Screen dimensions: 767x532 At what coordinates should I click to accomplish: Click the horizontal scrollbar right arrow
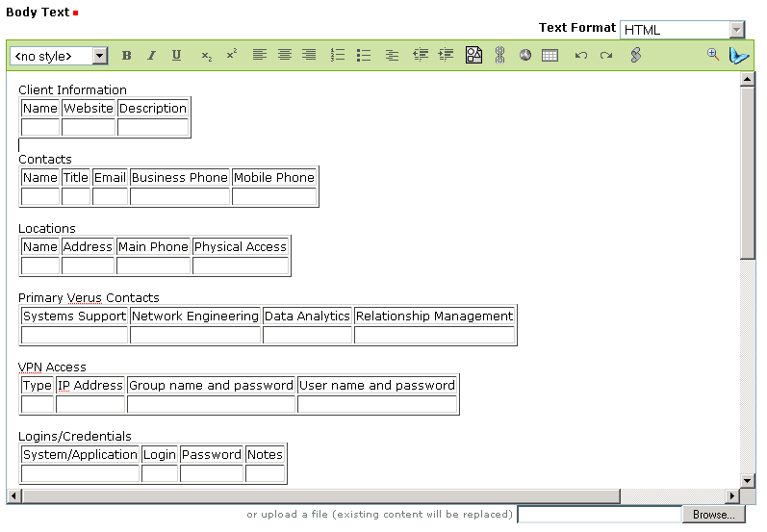[x=733, y=496]
